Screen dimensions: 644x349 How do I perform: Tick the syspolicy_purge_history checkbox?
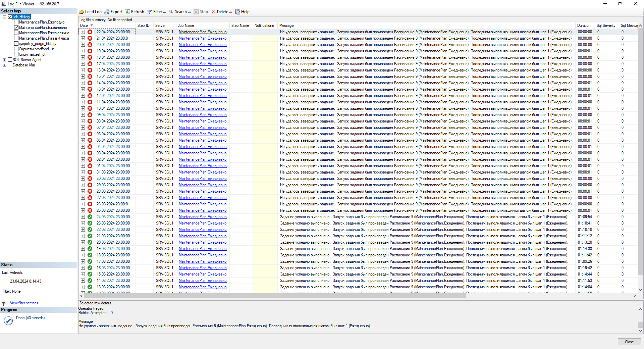point(16,44)
